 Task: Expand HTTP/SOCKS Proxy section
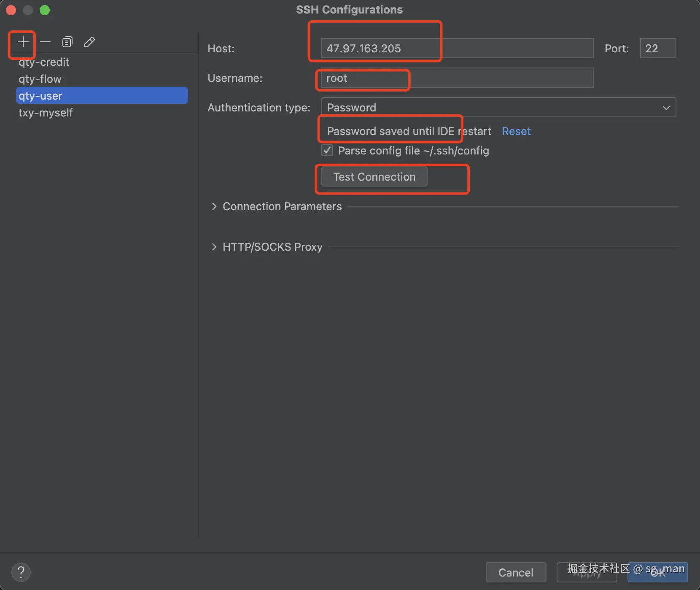tap(214, 247)
